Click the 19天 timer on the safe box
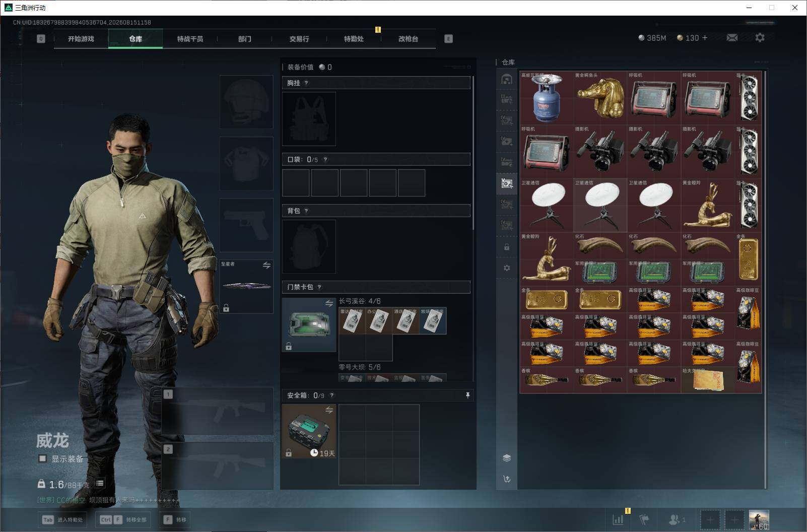 tap(322, 453)
